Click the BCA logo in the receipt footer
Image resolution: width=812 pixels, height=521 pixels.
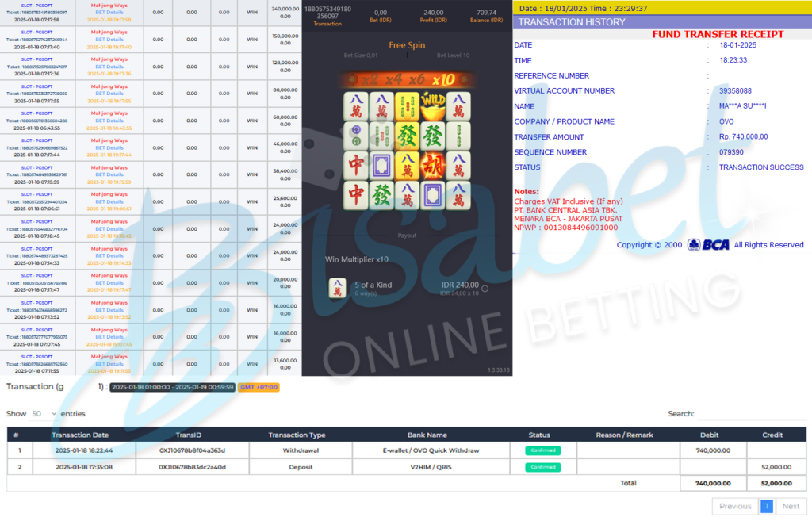click(709, 245)
